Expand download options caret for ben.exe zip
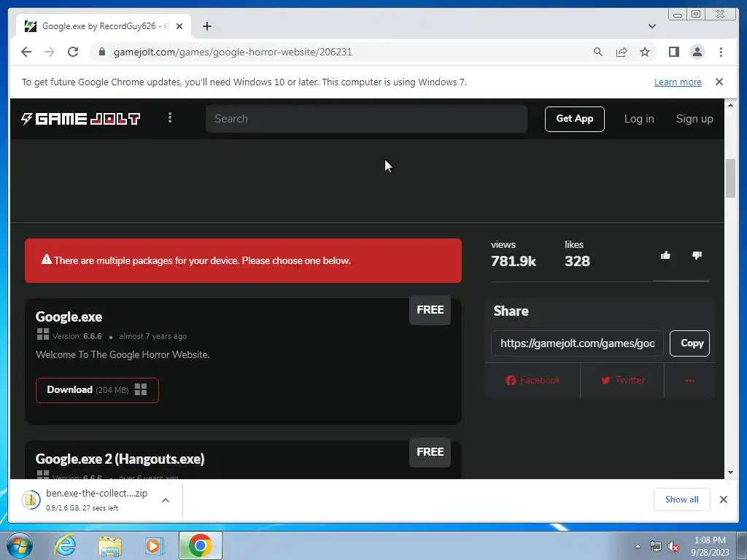The height and width of the screenshot is (560, 747). 166,500
